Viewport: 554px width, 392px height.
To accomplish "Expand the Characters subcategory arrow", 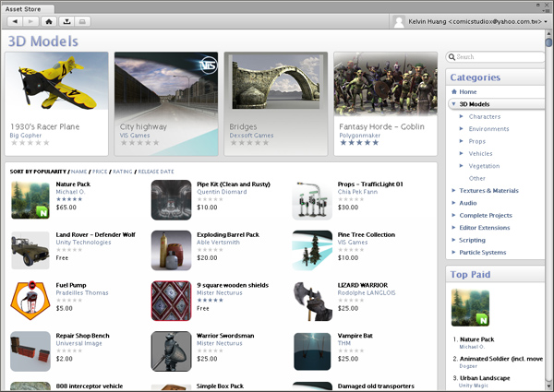I will [461, 116].
